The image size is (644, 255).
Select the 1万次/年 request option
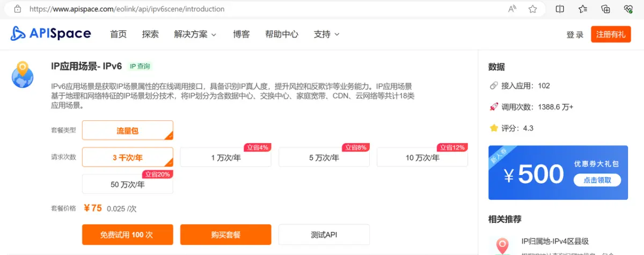coord(225,157)
